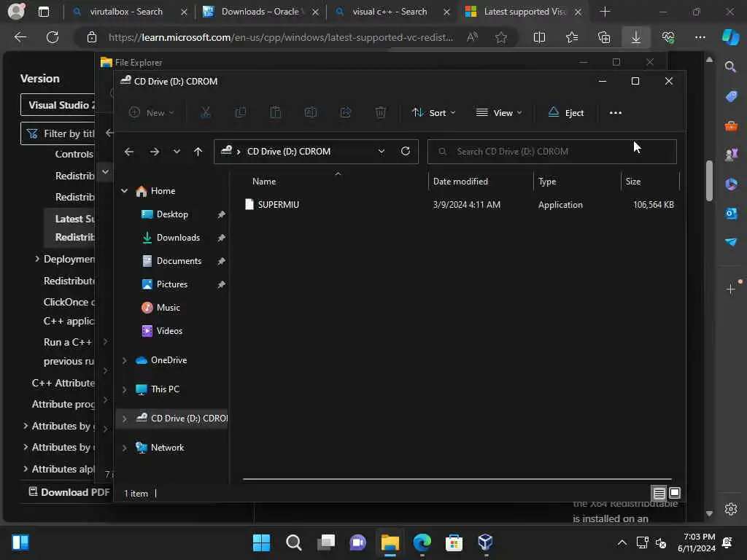Go back in File Explorer navigation
The image size is (747, 560).
tap(129, 152)
